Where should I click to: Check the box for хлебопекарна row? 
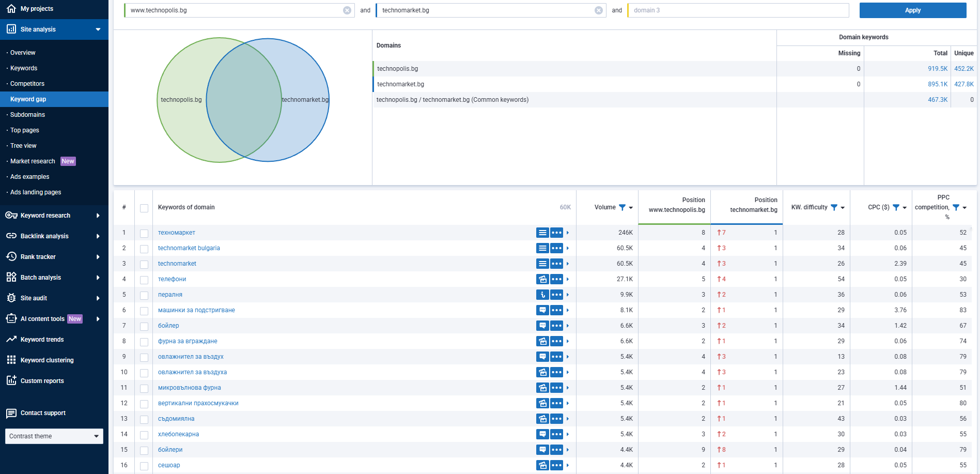[144, 435]
